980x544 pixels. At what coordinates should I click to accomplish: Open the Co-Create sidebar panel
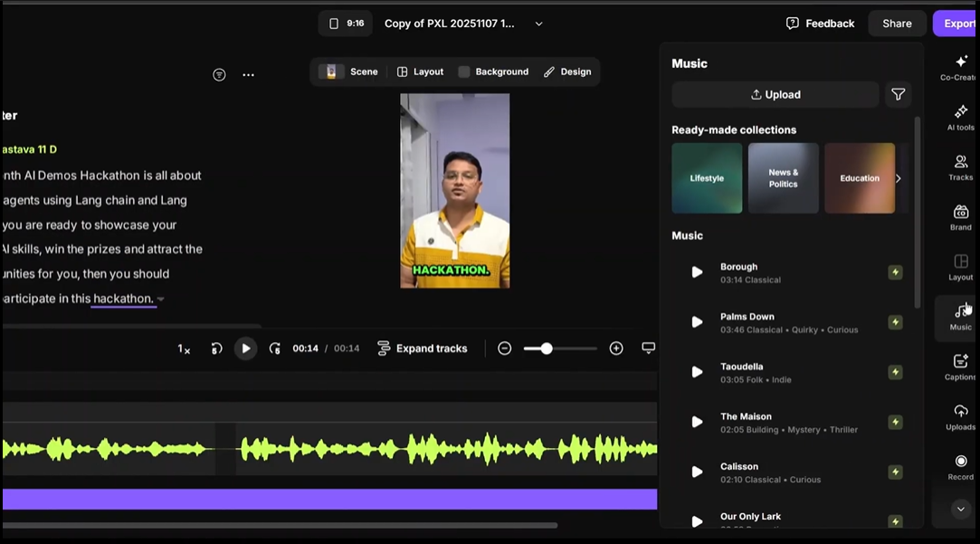pos(959,68)
